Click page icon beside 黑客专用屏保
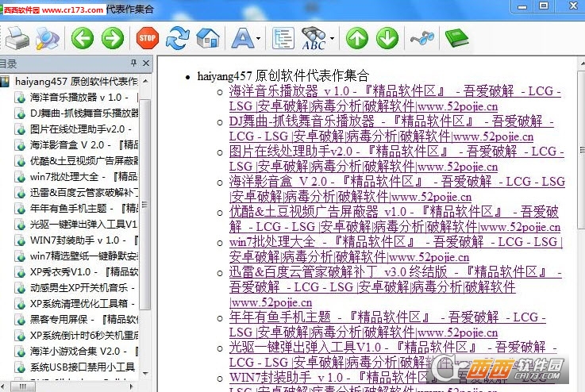Viewport: 585px width, 392px height. (19, 320)
